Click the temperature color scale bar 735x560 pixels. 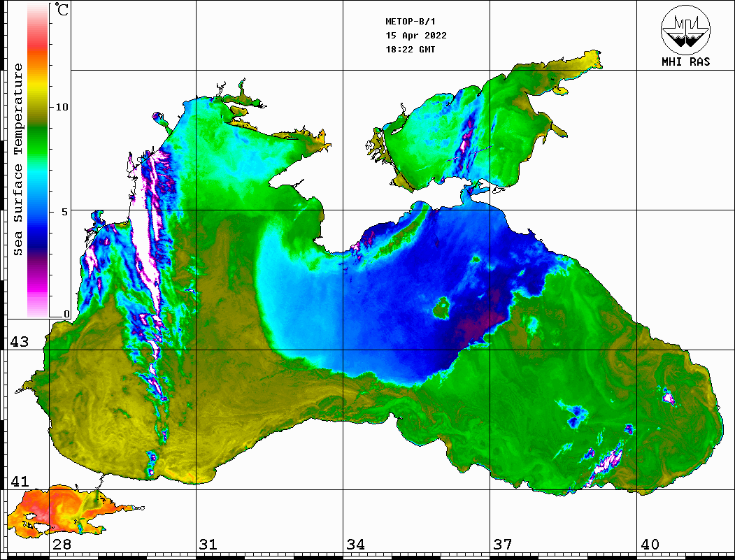pos(38,160)
